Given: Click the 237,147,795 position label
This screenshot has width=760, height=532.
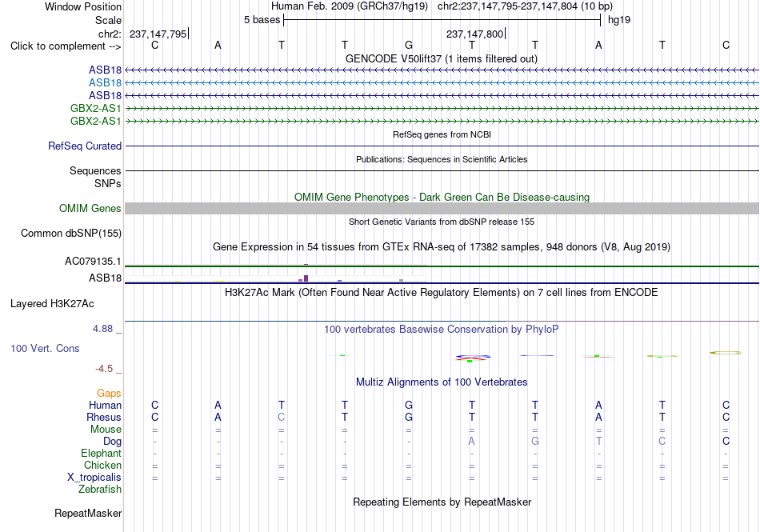Looking at the screenshot, I should 158,34.
